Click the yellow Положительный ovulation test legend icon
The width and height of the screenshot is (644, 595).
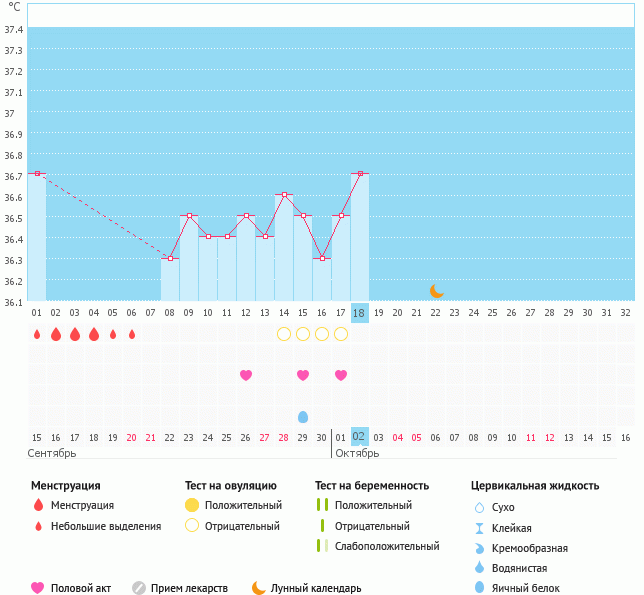(192, 505)
